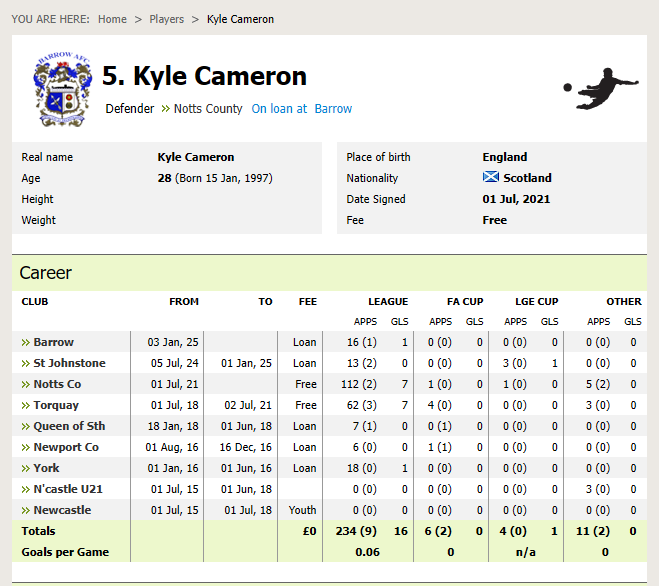Click the Nationality value Scotland
Screen dimensions: 659x586
click(527, 178)
